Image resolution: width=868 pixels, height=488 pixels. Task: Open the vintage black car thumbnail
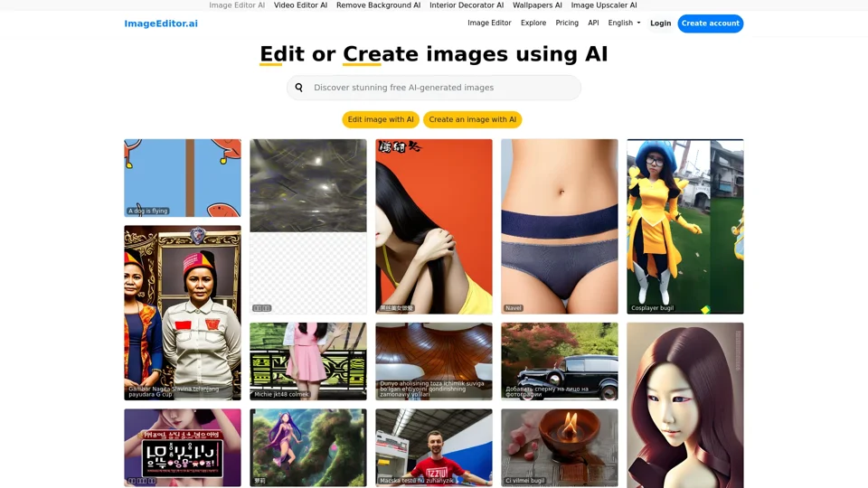[560, 361]
